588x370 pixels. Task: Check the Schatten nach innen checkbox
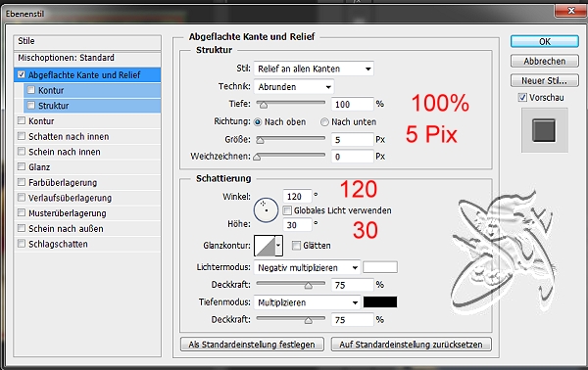point(22,136)
